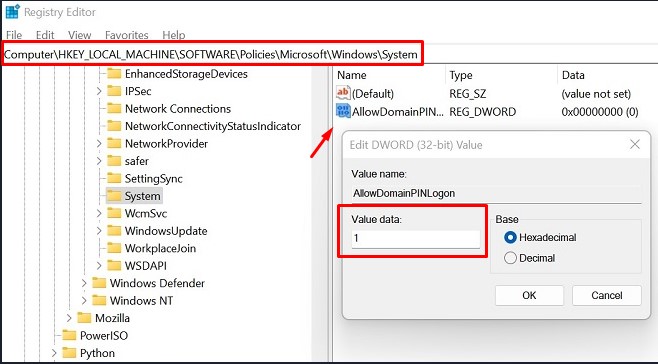Expand the Windows NT key
Screen dimensions: 658x364
(x=84, y=301)
